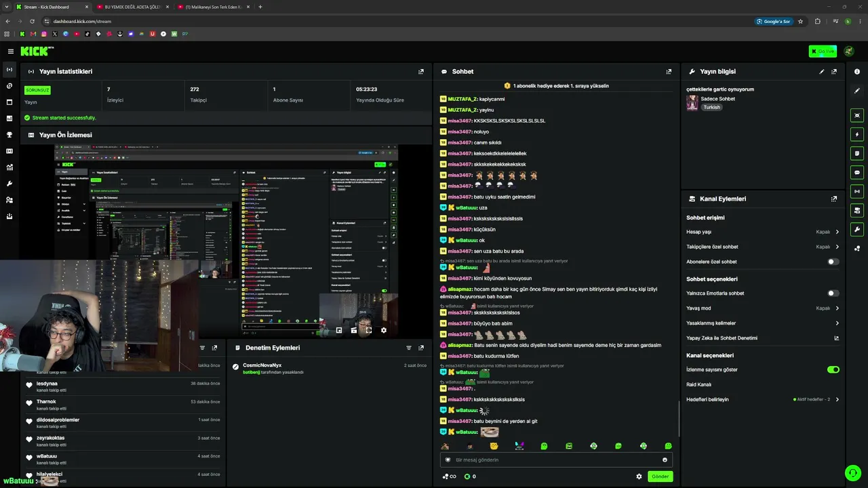Expand the Yavaş mod setting
The image size is (868, 488).
click(763, 308)
